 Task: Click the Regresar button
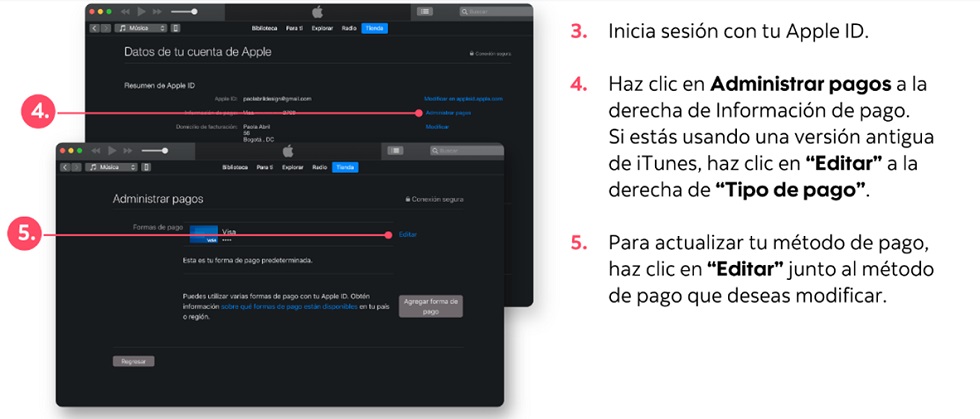[134, 361]
